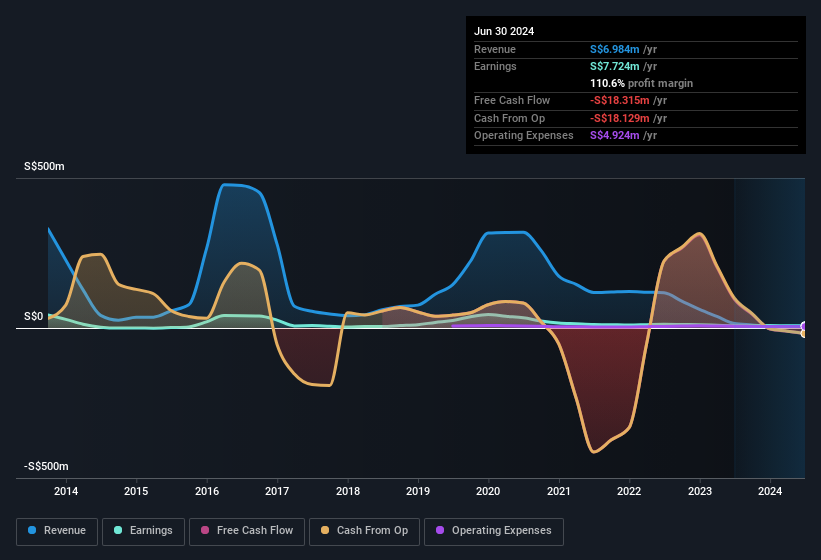Click the -S$18.315m free cash flow value
Viewport: 821px width, 560px height.
[620, 100]
